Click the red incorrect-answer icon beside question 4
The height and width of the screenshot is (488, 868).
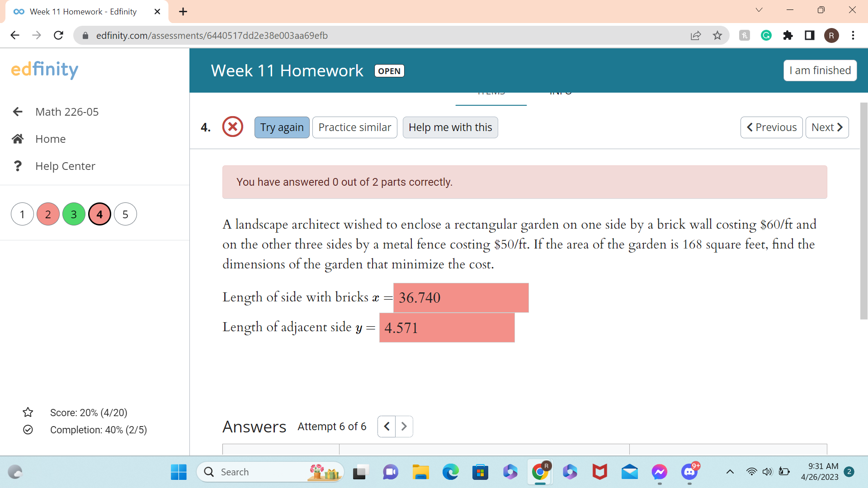(232, 127)
